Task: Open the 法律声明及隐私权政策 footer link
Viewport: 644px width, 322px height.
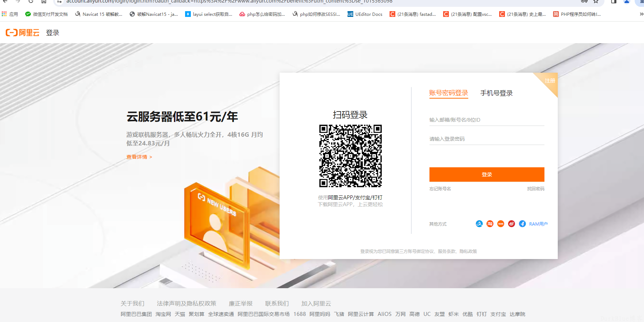Action: [187, 304]
